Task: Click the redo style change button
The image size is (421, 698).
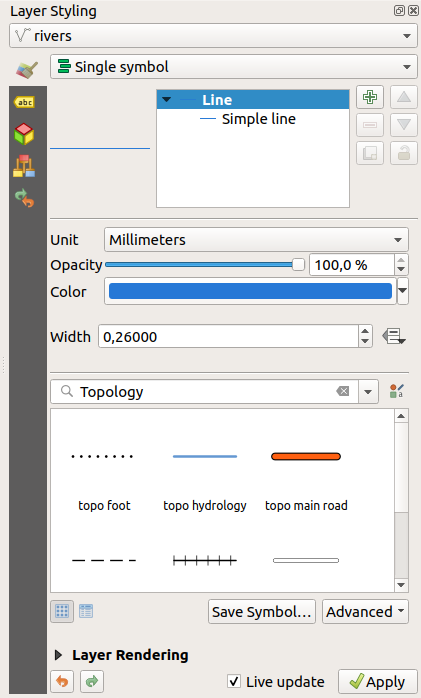Action: pyautogui.click(x=92, y=682)
